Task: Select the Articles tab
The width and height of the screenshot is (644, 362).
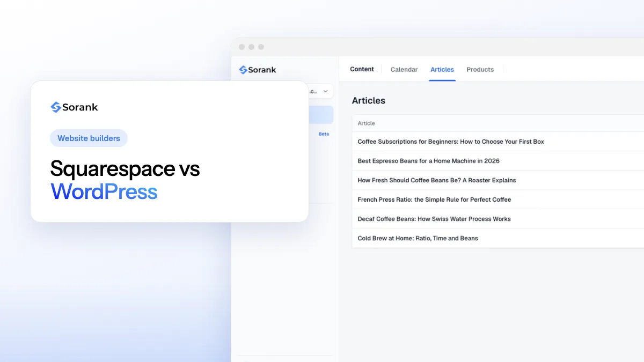Action: (x=442, y=70)
